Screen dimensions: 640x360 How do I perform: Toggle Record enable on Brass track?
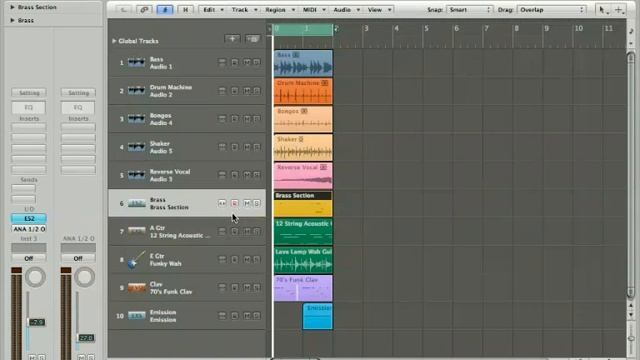click(235, 203)
